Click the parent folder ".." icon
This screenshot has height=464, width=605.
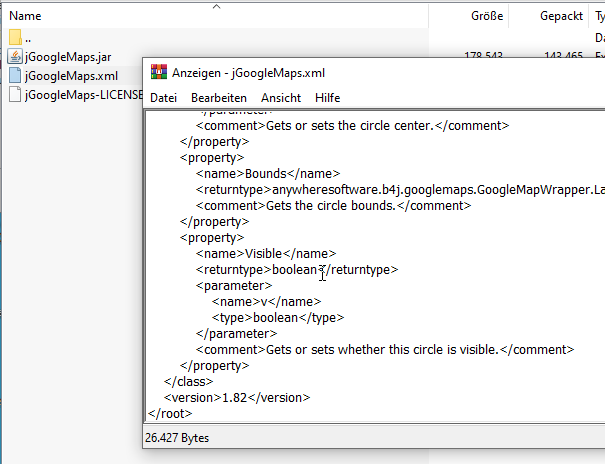coord(14,38)
